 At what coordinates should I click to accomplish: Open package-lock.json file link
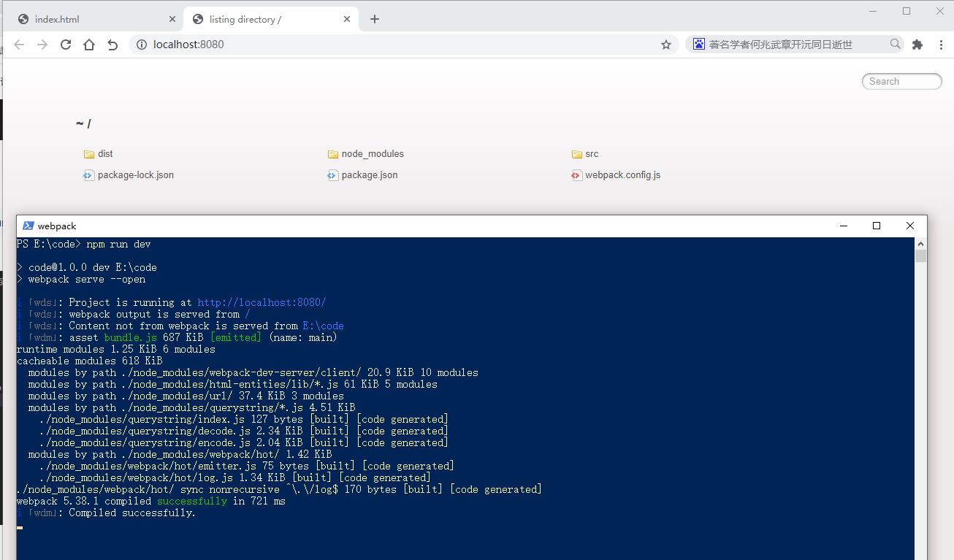coord(136,175)
